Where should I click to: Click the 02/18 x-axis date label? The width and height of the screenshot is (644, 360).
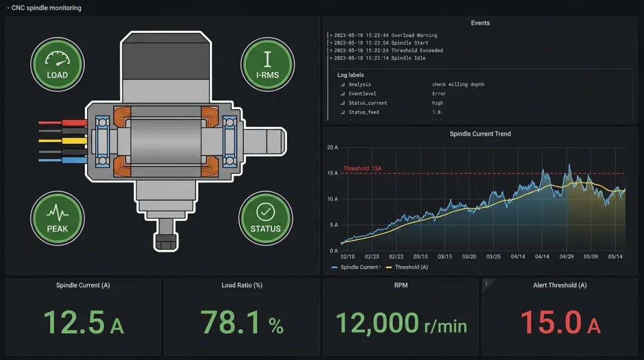pos(348,256)
